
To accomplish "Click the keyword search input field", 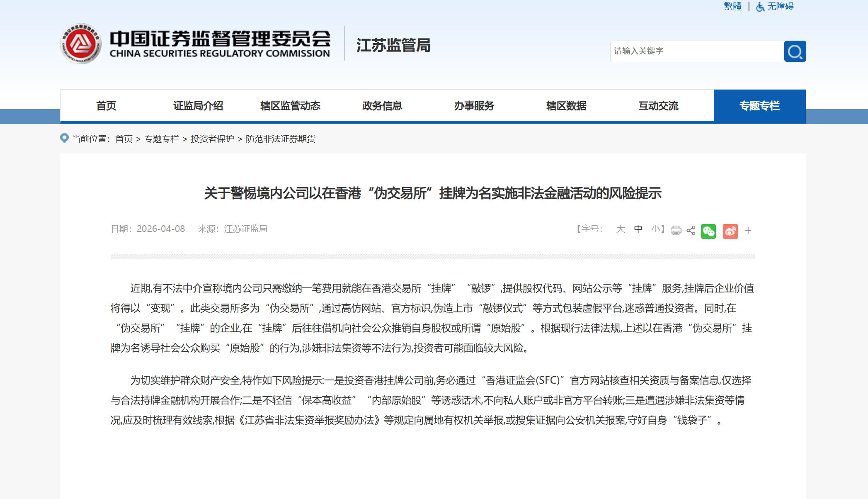I will tap(696, 51).
